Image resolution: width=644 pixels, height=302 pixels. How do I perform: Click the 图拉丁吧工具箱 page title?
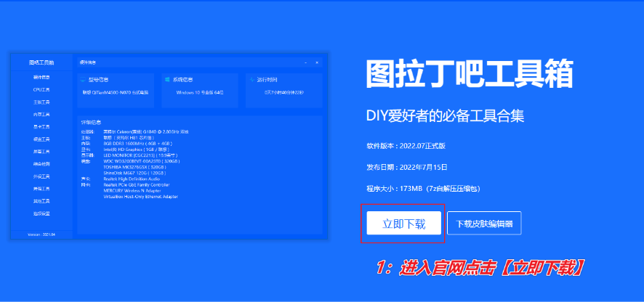point(469,74)
